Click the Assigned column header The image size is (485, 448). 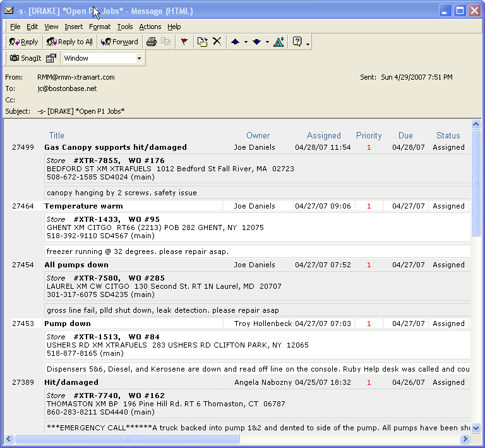[x=323, y=135]
